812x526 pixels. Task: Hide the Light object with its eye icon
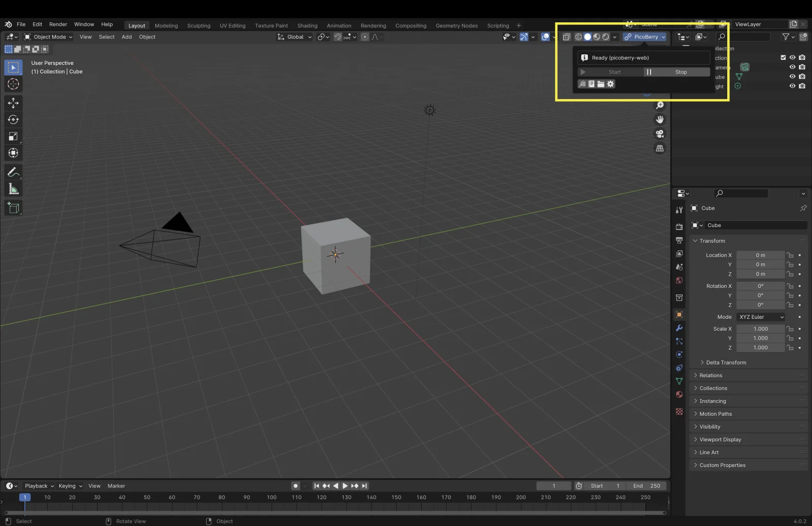click(x=792, y=86)
